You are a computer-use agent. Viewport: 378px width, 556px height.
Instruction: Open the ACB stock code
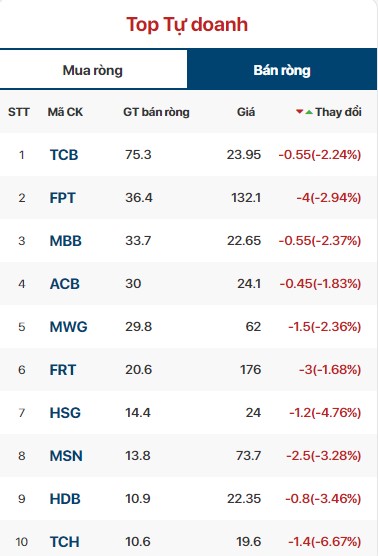coord(65,284)
